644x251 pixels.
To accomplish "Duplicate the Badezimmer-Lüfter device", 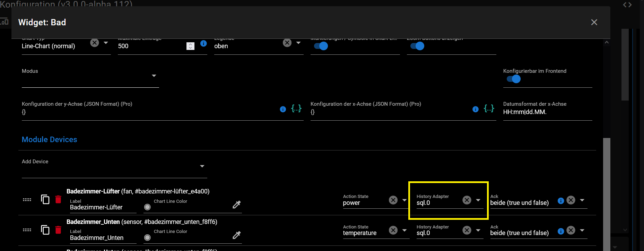I will pos(45,199).
